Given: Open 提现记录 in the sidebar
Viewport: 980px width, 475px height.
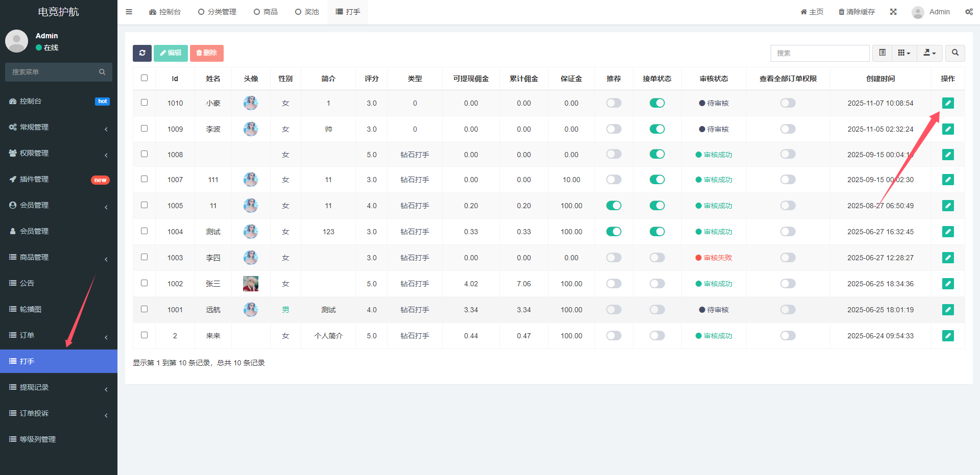Looking at the screenshot, I should (x=59, y=387).
